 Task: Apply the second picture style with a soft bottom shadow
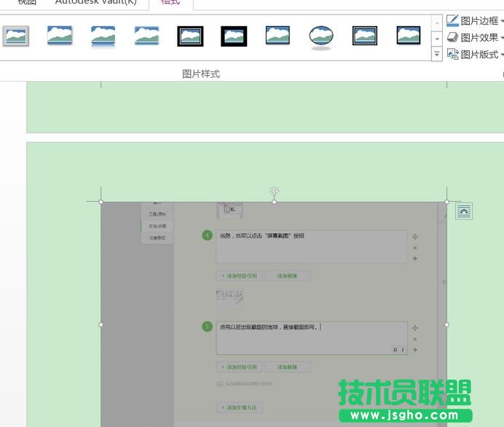60,36
